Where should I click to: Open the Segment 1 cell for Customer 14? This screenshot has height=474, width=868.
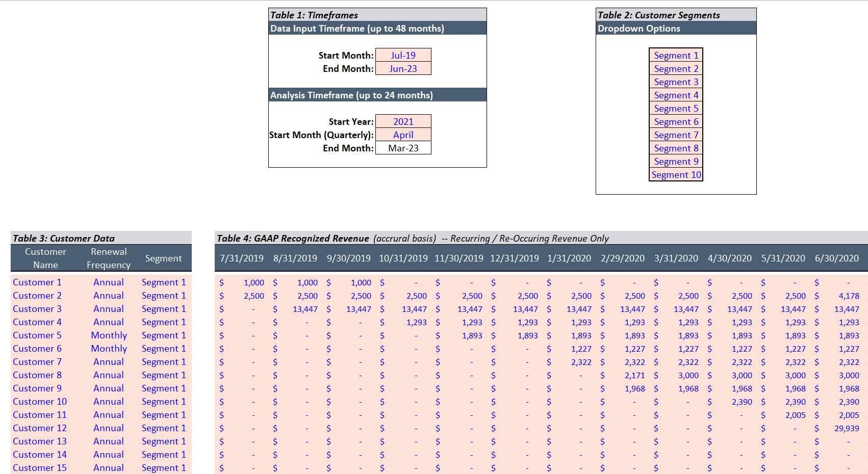164,454
